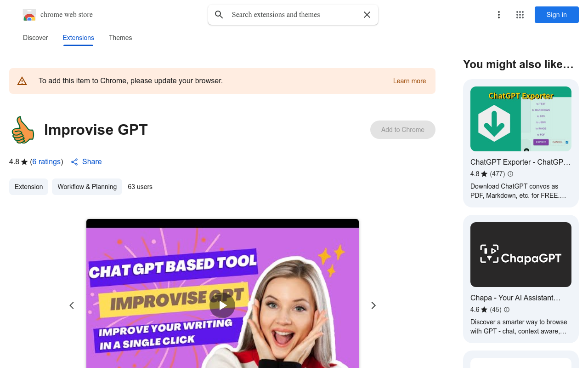Click the Extension category chip
588x368 pixels.
point(28,187)
